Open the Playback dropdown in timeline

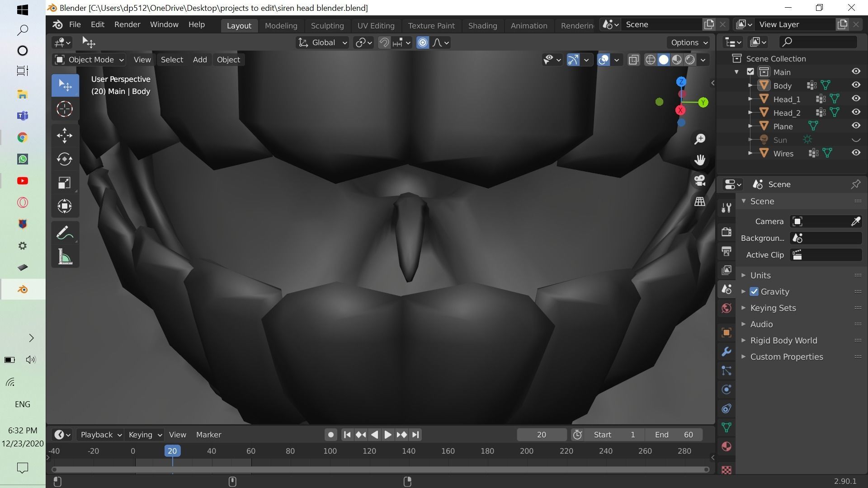pos(101,435)
